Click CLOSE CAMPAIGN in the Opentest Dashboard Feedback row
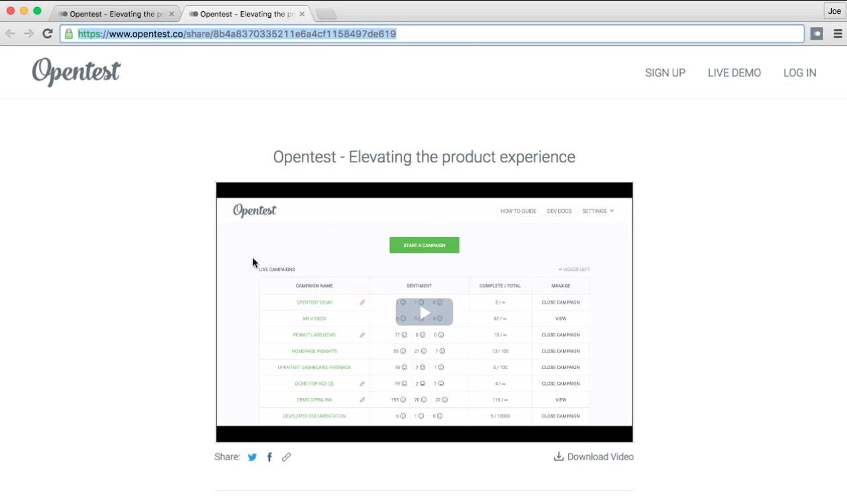The height and width of the screenshot is (504, 847). pos(561,368)
